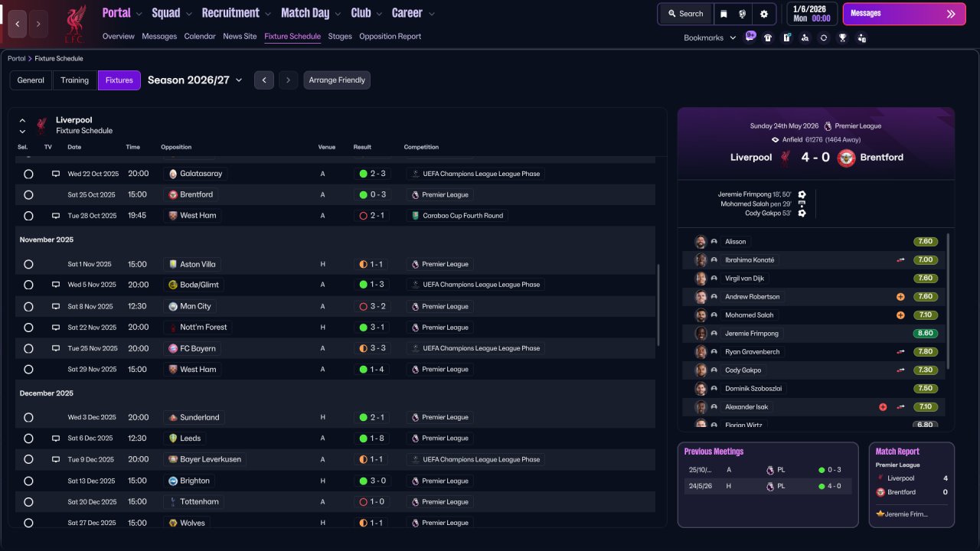This screenshot has width=980, height=551.
Task: Open the settings gear icon
Action: (x=763, y=14)
